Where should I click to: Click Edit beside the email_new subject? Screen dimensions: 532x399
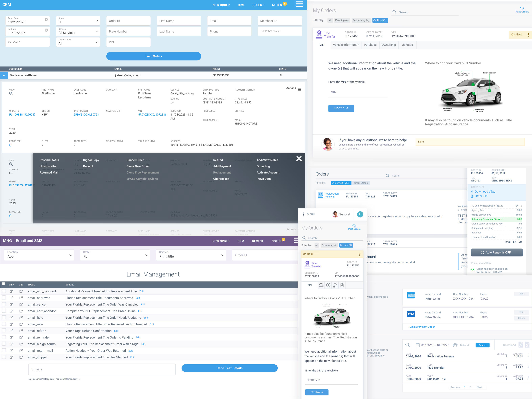pos(152,324)
